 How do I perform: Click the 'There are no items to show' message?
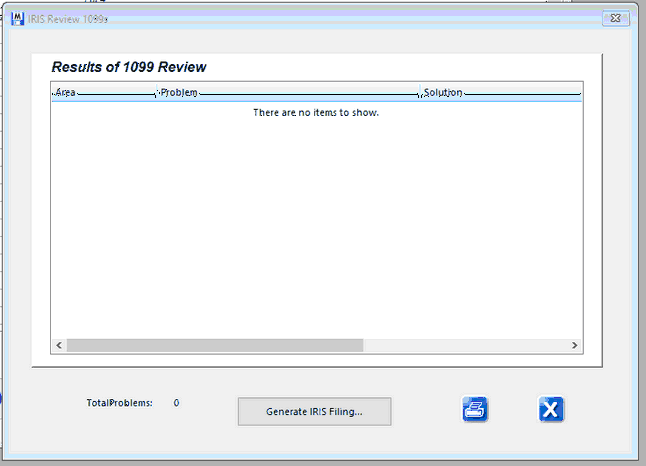(316, 112)
